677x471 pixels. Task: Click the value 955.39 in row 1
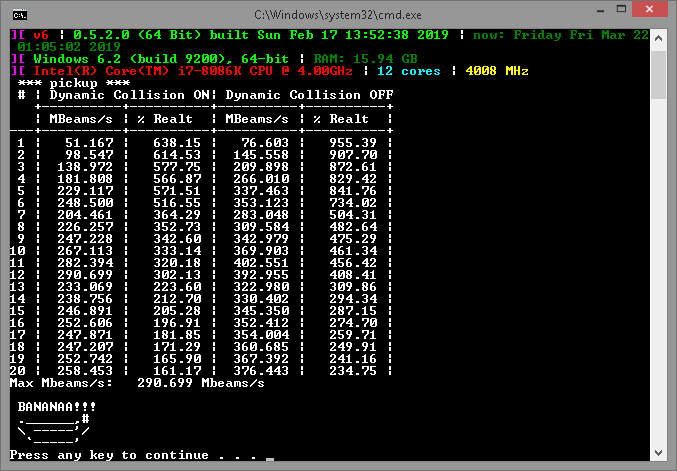[353, 143]
